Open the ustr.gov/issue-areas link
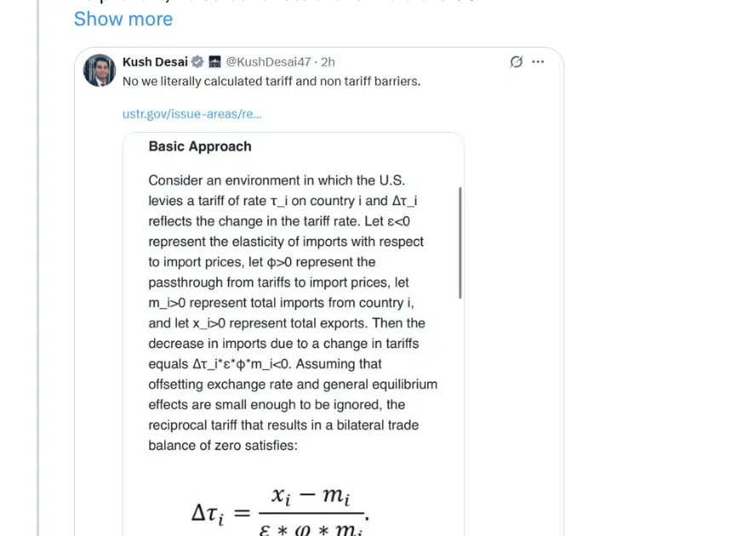Screen dimensions: 756x536 [192, 114]
